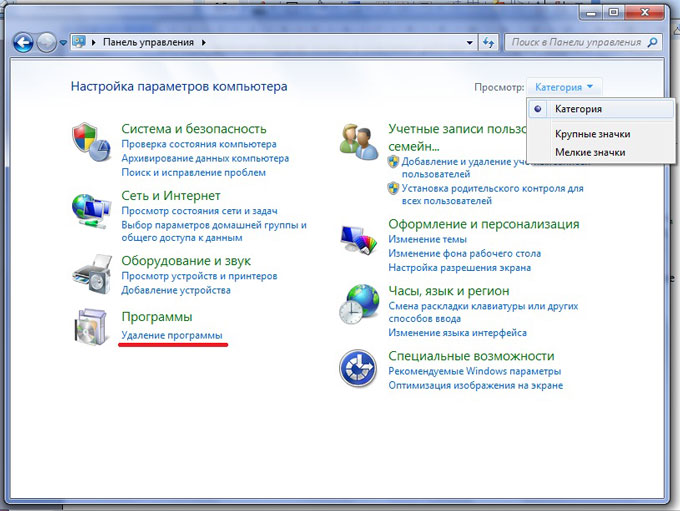Minimize the Control Panel window
This screenshot has height=511, width=680.
[x=591, y=13]
